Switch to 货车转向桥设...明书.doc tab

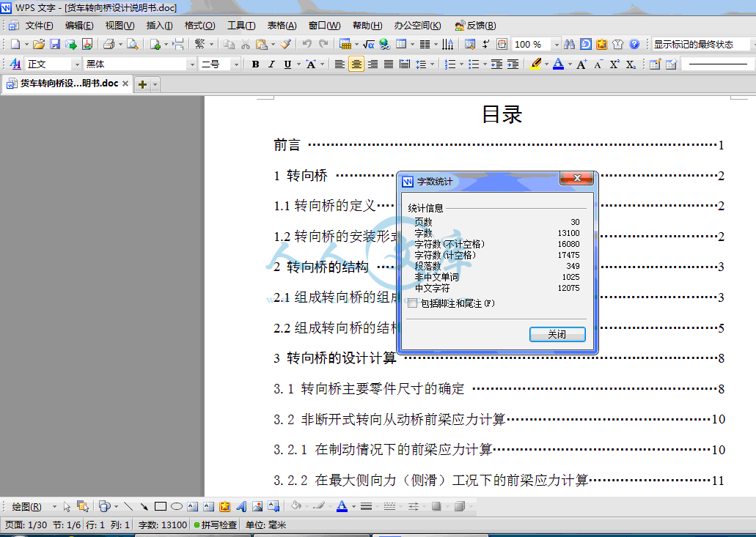coord(68,84)
